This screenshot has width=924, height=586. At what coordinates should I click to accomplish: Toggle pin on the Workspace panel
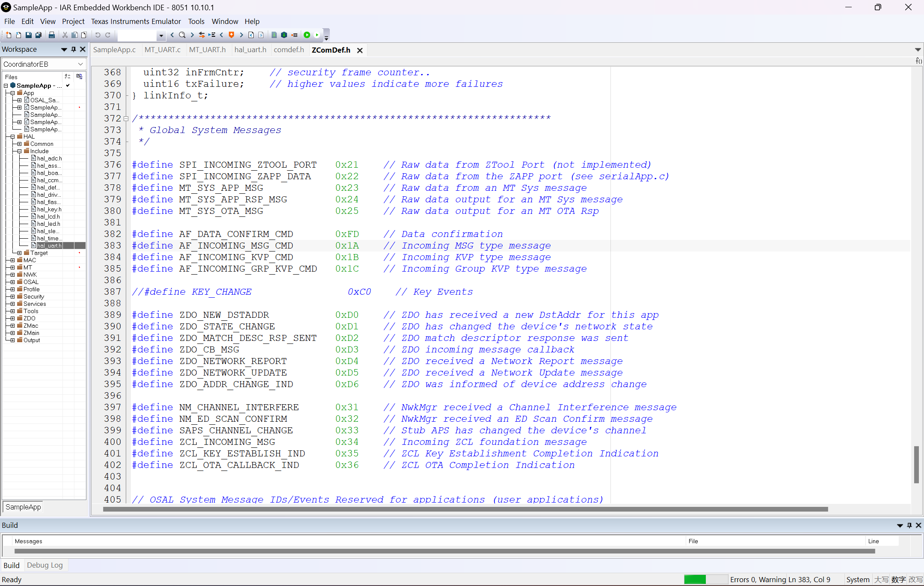74,50
